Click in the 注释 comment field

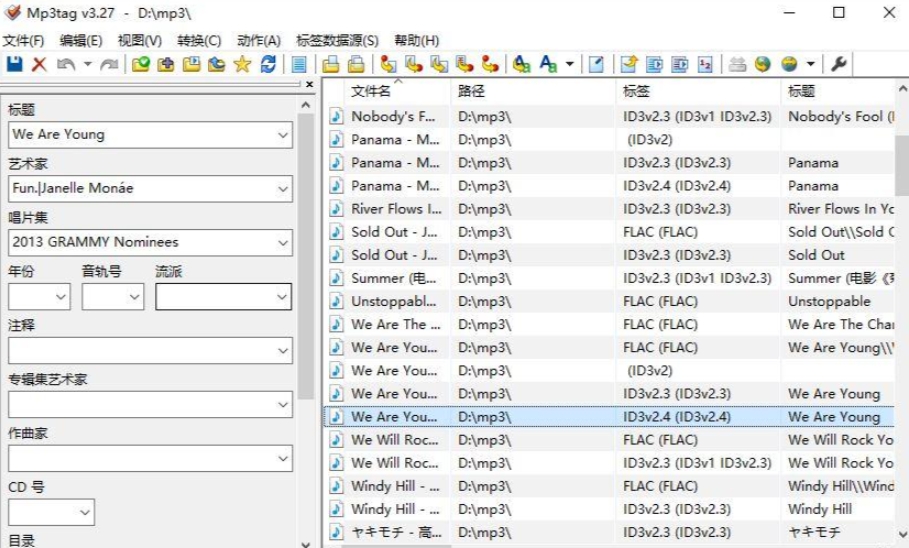[140, 350]
